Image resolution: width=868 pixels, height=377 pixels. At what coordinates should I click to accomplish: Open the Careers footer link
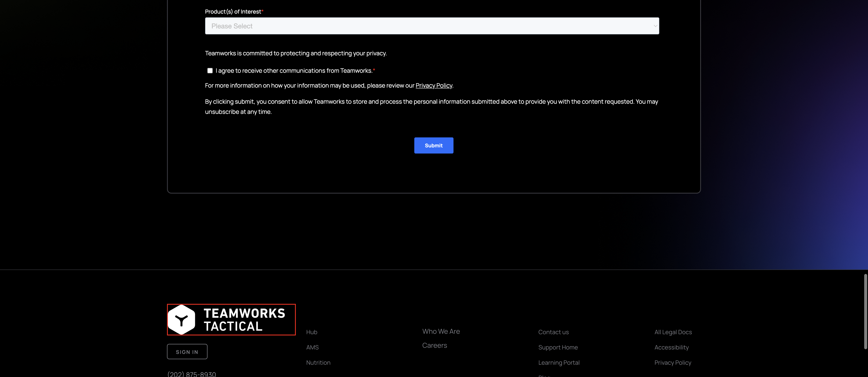(x=434, y=345)
